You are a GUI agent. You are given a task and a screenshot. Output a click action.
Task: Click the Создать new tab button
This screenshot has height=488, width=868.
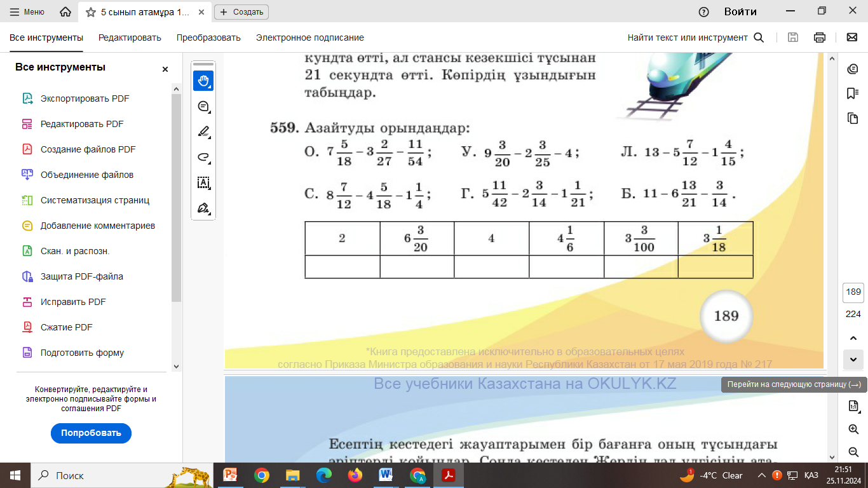pyautogui.click(x=241, y=12)
